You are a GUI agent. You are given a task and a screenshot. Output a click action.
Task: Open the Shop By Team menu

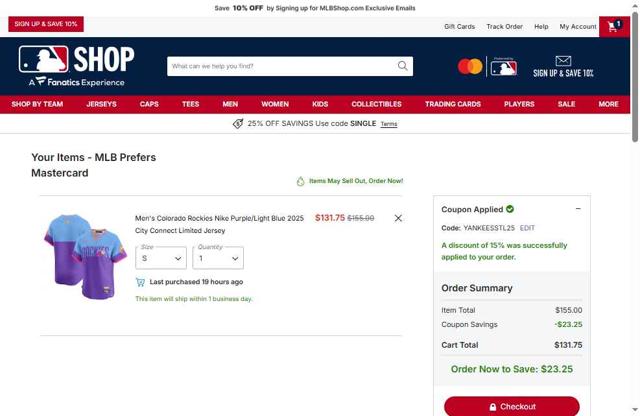37,104
